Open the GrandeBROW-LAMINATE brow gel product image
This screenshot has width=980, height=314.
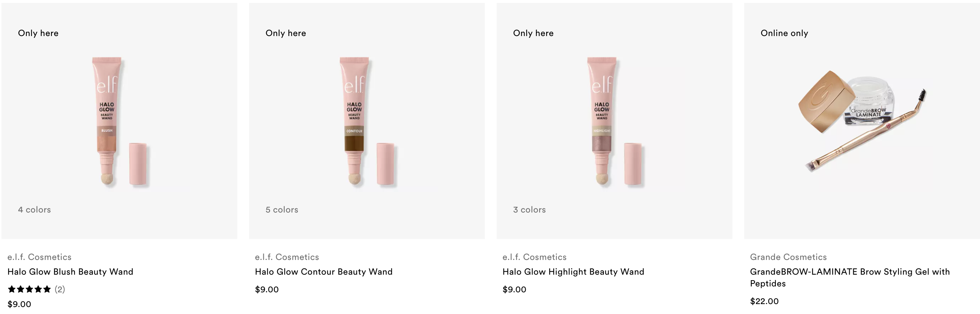(862, 121)
